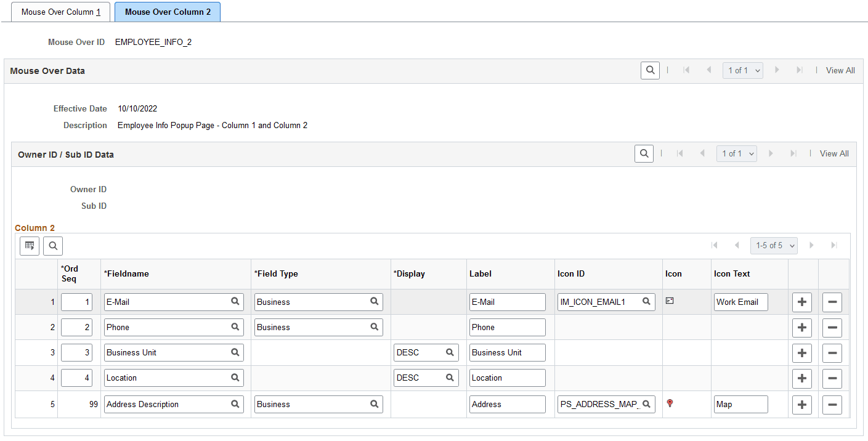Open lookup for IM_ICON_EMAIL1 Icon ID
The height and width of the screenshot is (441, 868).
tap(646, 302)
